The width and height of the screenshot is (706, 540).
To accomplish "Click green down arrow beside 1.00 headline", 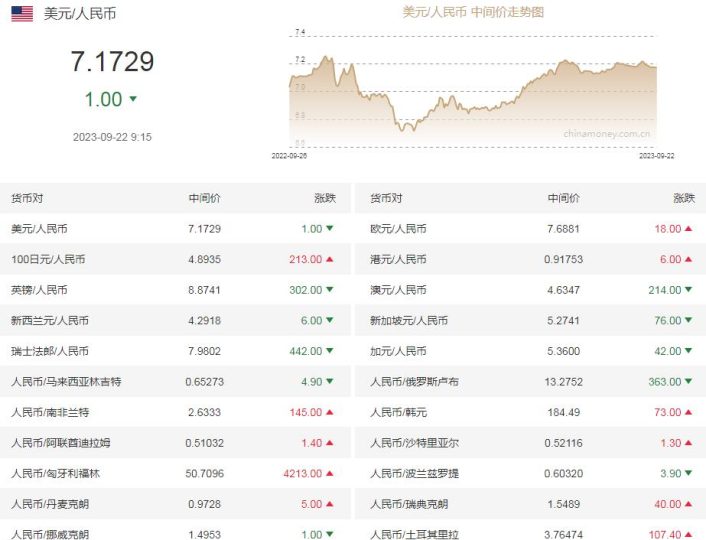I will (x=133, y=98).
